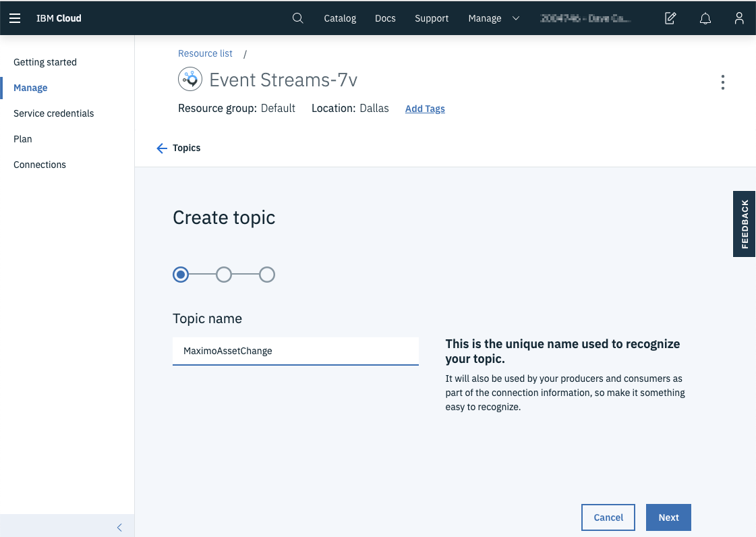Open the user profile icon
756x537 pixels.
(738, 18)
